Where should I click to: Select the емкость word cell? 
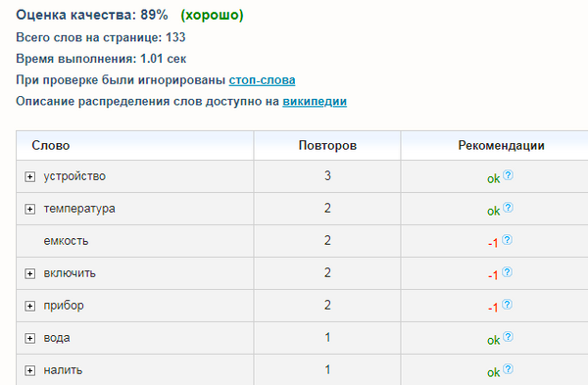point(66,241)
